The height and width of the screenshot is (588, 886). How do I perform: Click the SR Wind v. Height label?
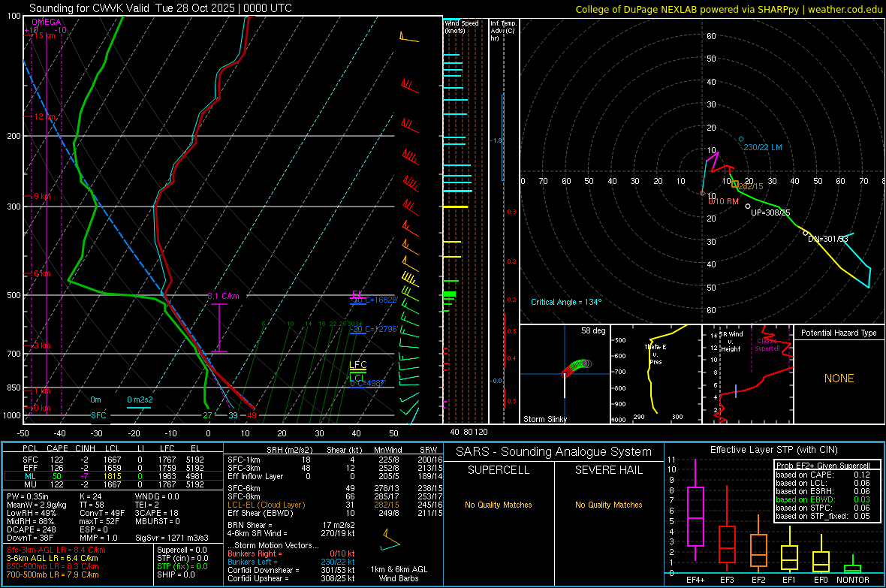pos(731,342)
